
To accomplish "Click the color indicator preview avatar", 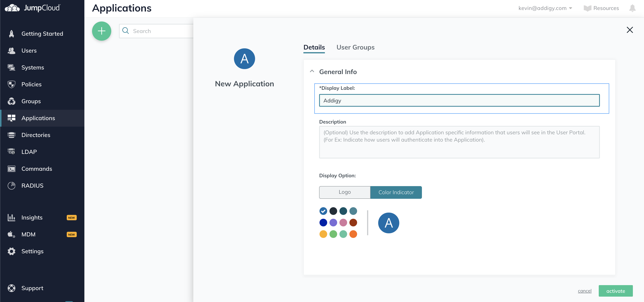I will click(x=389, y=223).
